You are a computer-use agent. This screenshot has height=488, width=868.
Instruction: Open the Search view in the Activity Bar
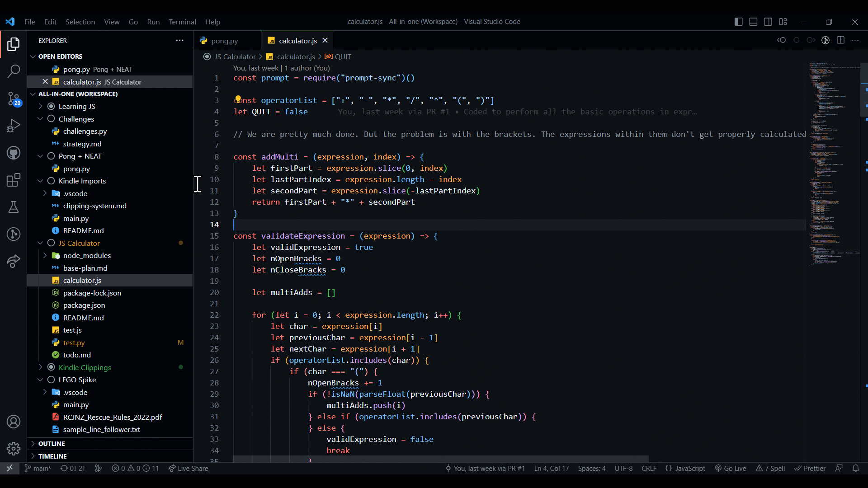[x=14, y=71]
